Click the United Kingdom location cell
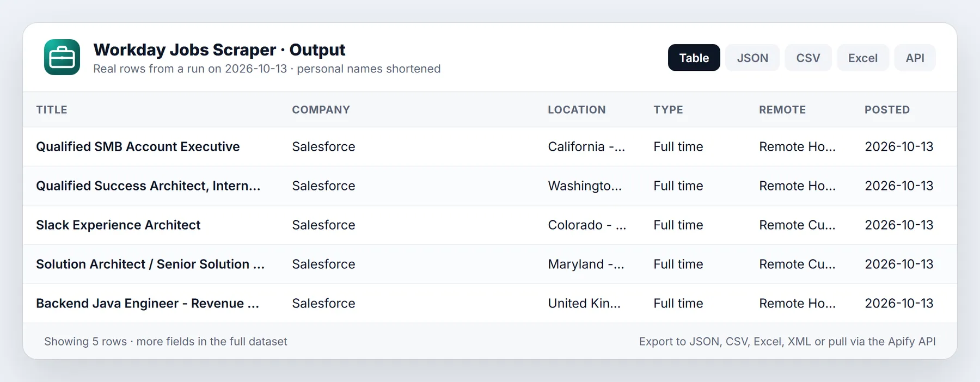 [584, 304]
